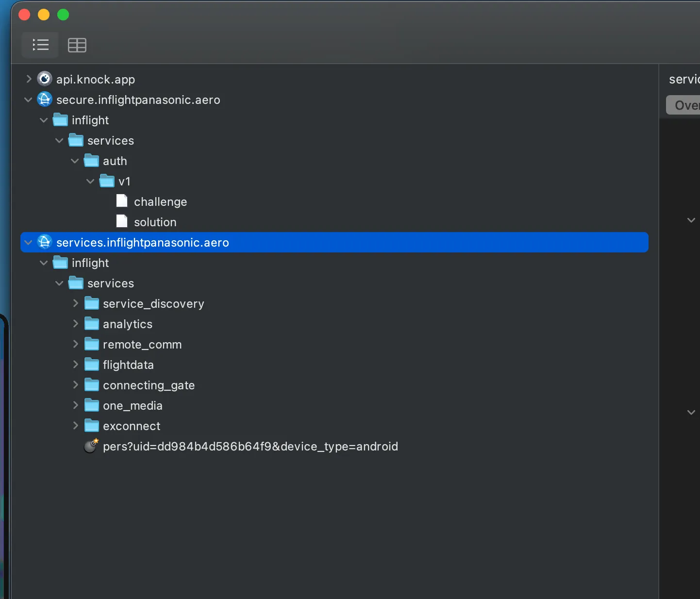Expand the api.knock.app host node
The width and height of the screenshot is (700, 599).
coord(29,79)
